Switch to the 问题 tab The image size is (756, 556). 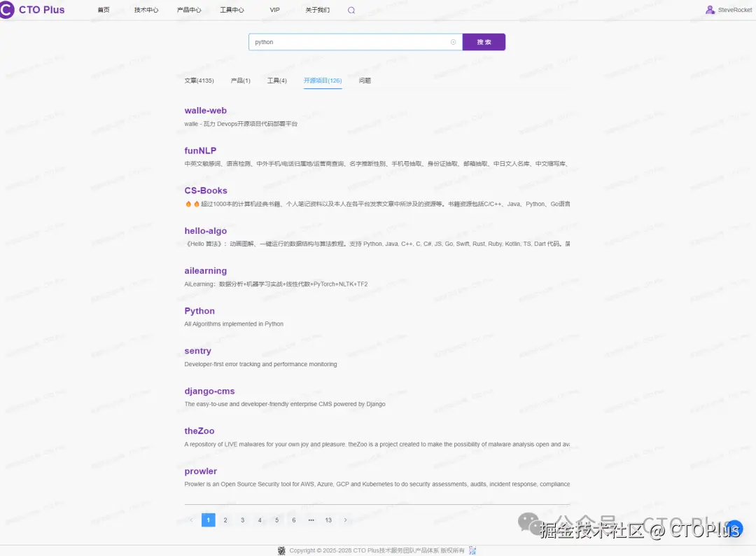pyautogui.click(x=365, y=81)
